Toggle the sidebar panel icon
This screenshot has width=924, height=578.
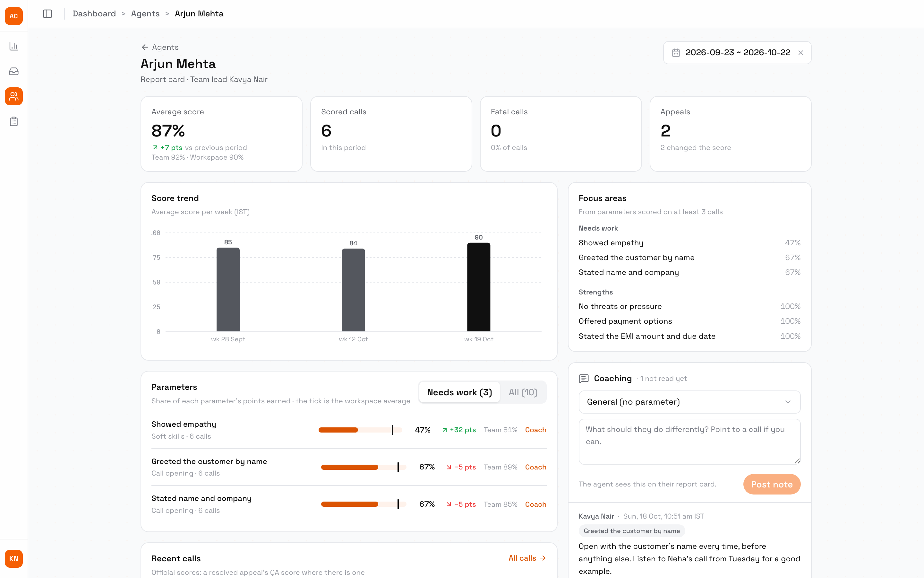click(47, 14)
